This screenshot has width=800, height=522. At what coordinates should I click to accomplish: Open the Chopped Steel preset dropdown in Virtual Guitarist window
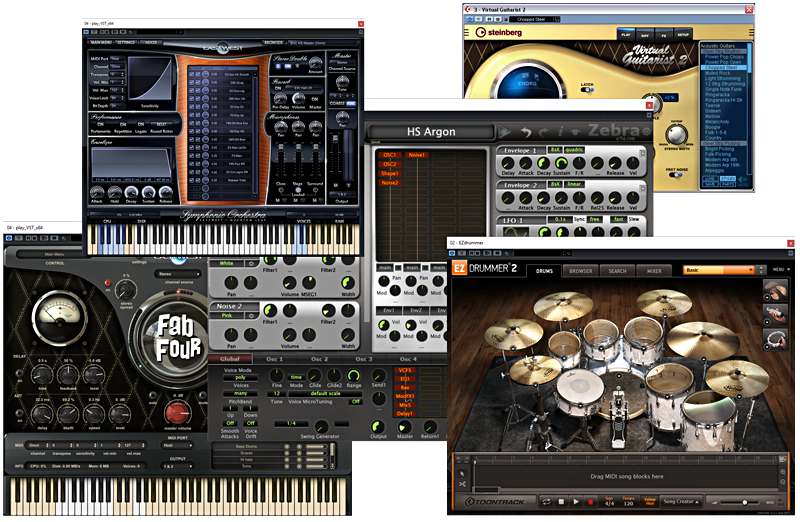click(534, 19)
